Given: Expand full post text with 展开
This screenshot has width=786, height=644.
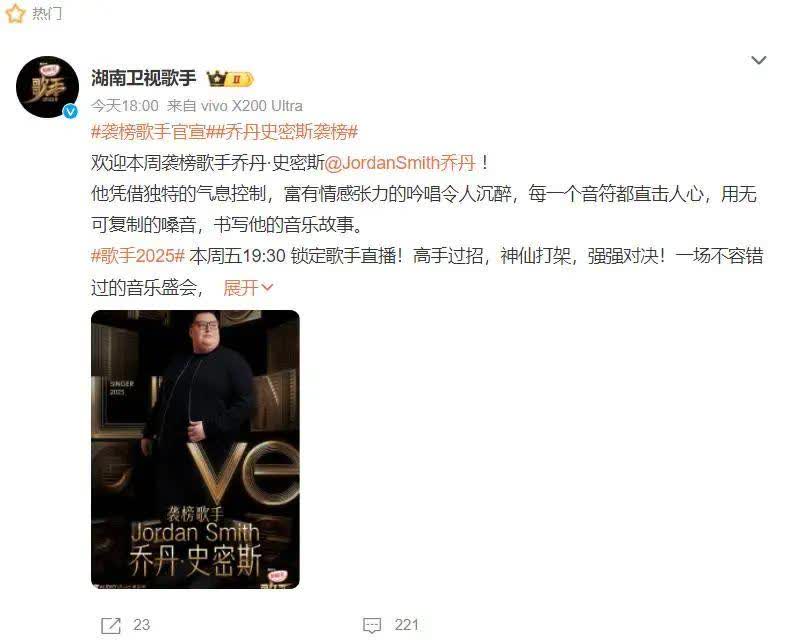Looking at the screenshot, I should (x=241, y=288).
